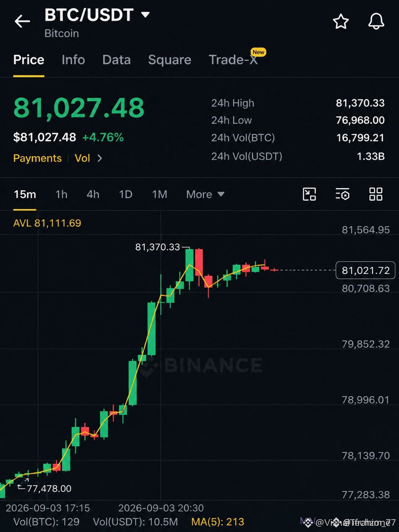The width and height of the screenshot is (399, 532).
Task: Open Vol details chevron arrow
Action: 100,158
